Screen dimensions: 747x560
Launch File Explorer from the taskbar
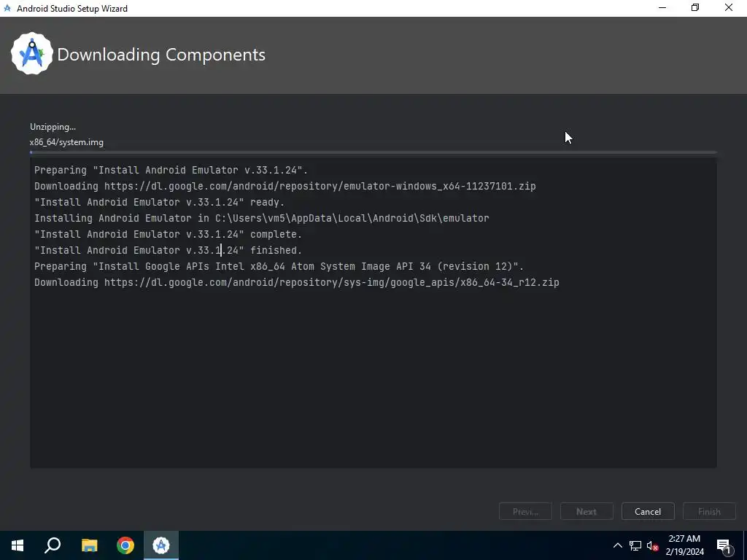(x=89, y=545)
